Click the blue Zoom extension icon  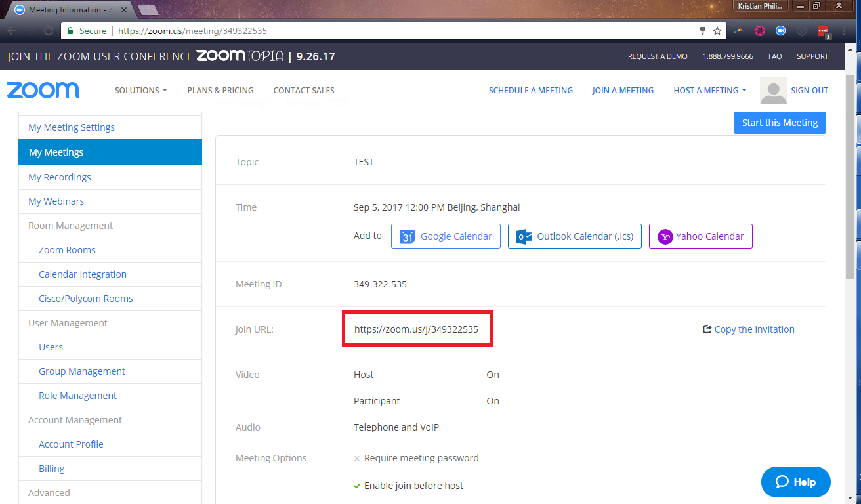781,31
